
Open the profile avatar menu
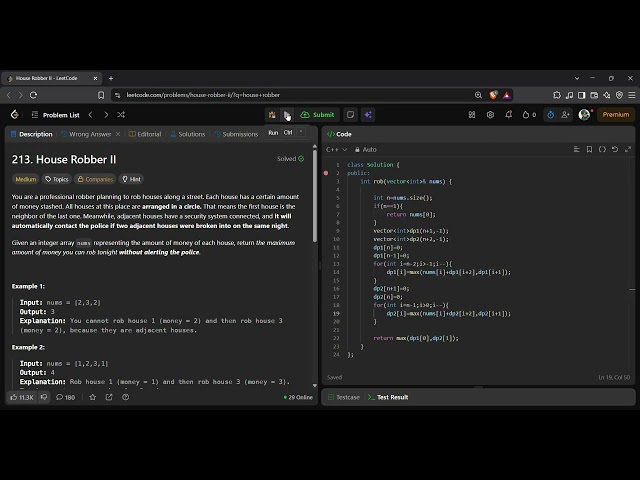pos(584,115)
